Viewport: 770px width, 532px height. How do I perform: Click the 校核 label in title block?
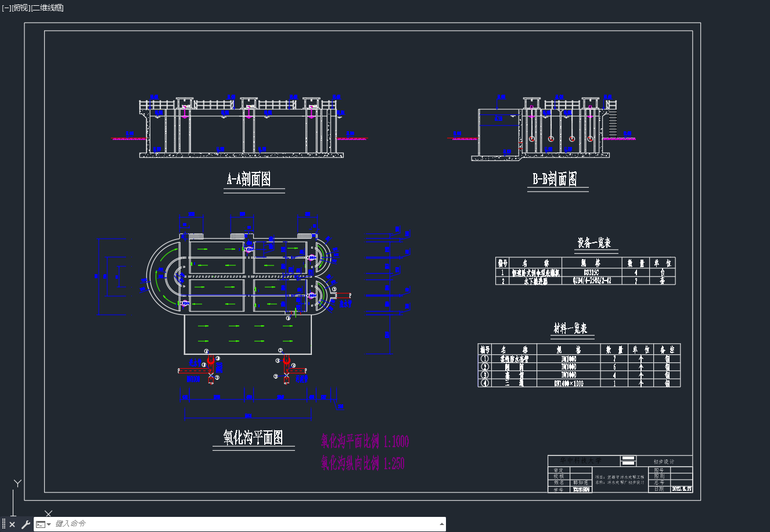(x=559, y=476)
